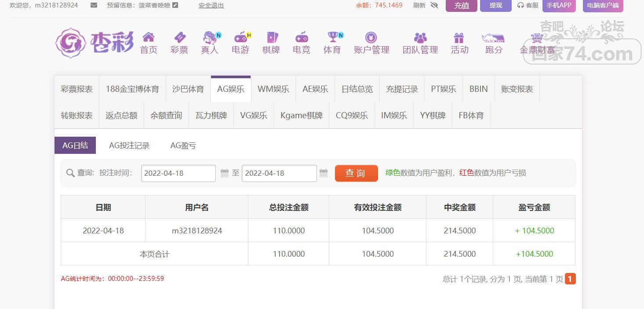Click the 充值 deposit button
This screenshot has height=309, width=644.
[462, 5]
